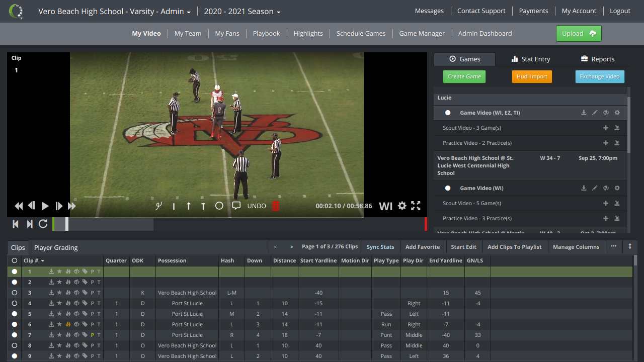
Task: Tag clip 4 with tag icon
Action: [x=85, y=303]
